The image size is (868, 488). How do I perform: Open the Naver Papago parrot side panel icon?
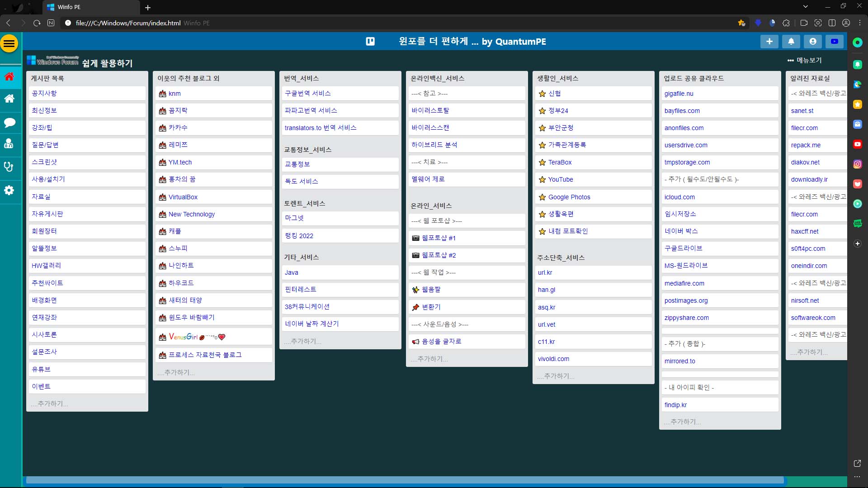tap(858, 84)
